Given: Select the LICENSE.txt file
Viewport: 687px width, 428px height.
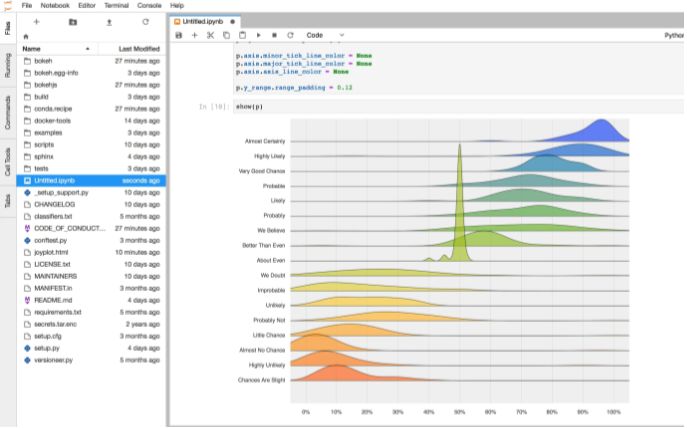Looking at the screenshot, I should pos(91,264).
